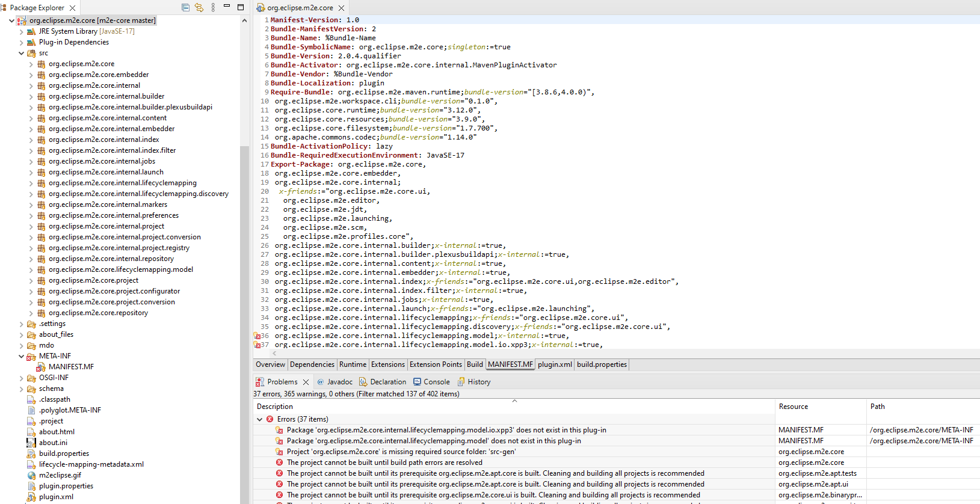
Task: Click the about.ini file icon
Action: (31, 443)
